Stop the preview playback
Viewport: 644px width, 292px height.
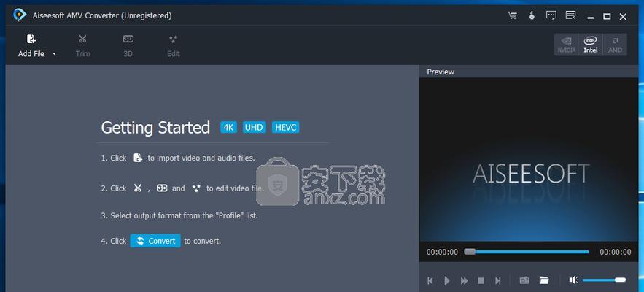tap(481, 280)
